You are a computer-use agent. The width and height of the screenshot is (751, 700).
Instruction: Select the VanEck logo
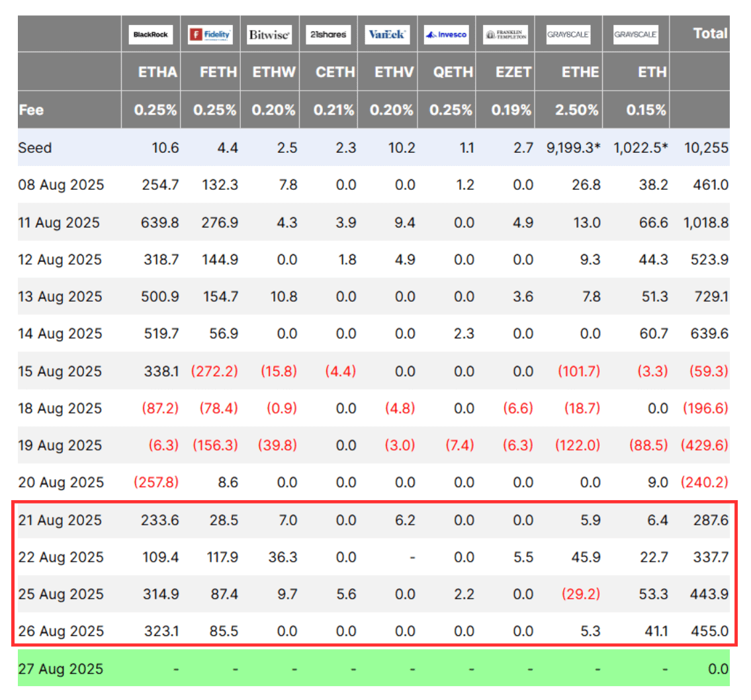click(387, 34)
